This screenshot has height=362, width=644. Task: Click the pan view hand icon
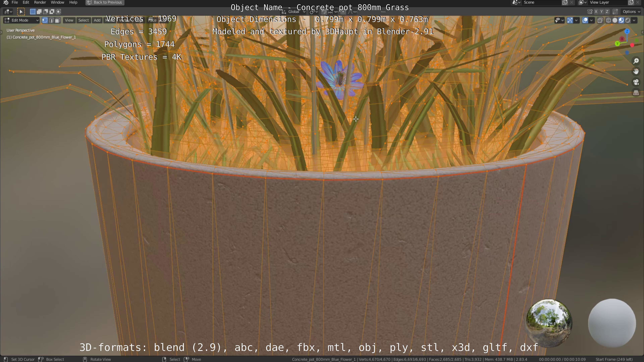click(636, 72)
